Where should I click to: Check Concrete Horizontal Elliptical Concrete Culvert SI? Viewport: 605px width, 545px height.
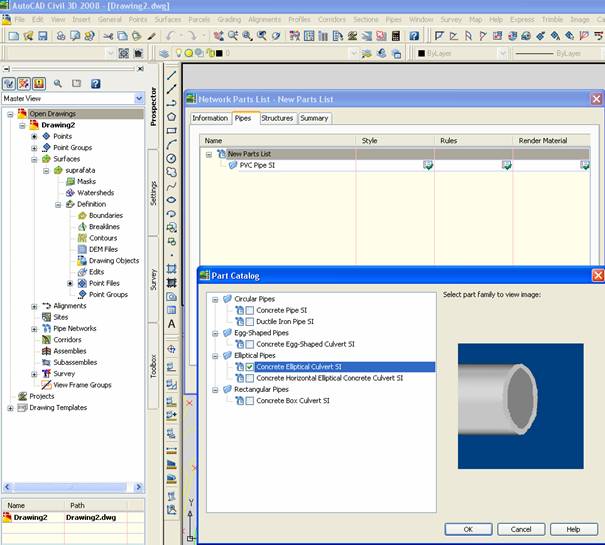pyautogui.click(x=250, y=378)
